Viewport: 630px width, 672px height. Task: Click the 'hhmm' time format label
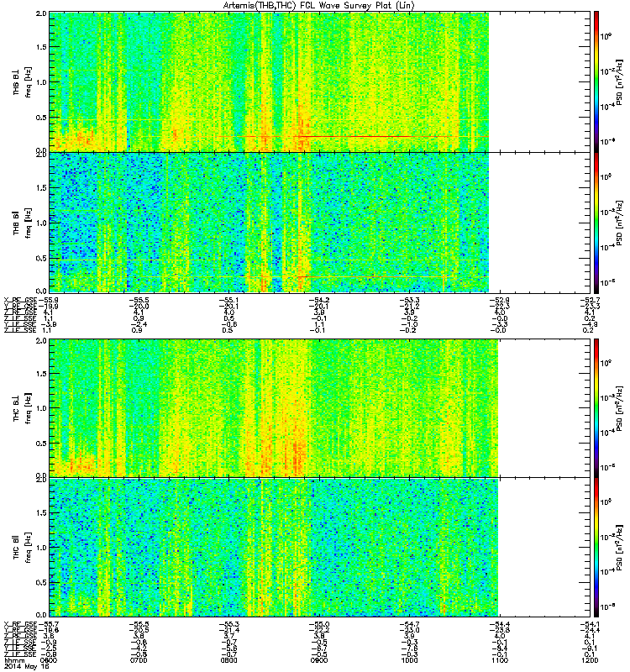14,660
